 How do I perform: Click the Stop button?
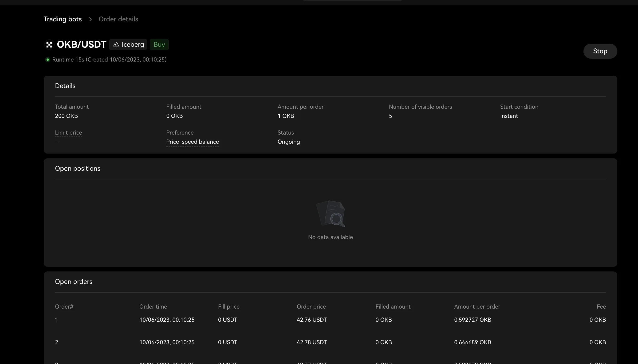(x=600, y=51)
